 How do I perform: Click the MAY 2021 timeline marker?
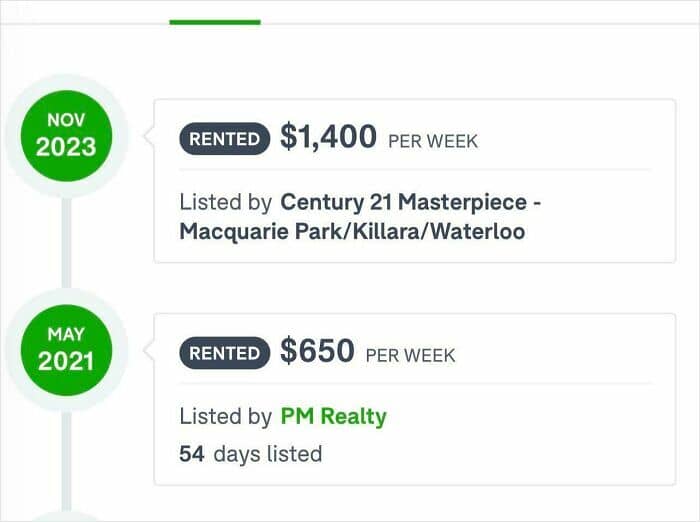tap(66, 349)
